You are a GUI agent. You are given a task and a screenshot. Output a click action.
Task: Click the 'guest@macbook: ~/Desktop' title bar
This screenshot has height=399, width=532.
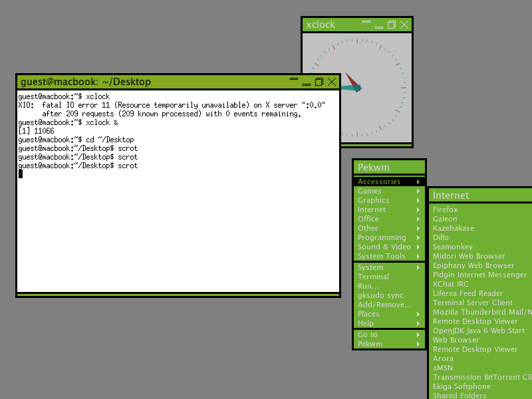pos(86,82)
